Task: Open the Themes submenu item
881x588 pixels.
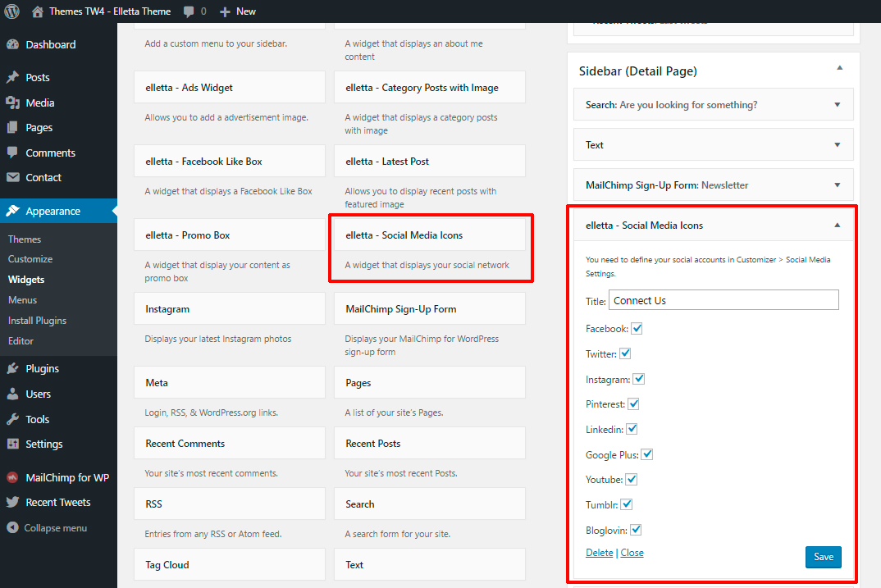Action: coord(25,239)
